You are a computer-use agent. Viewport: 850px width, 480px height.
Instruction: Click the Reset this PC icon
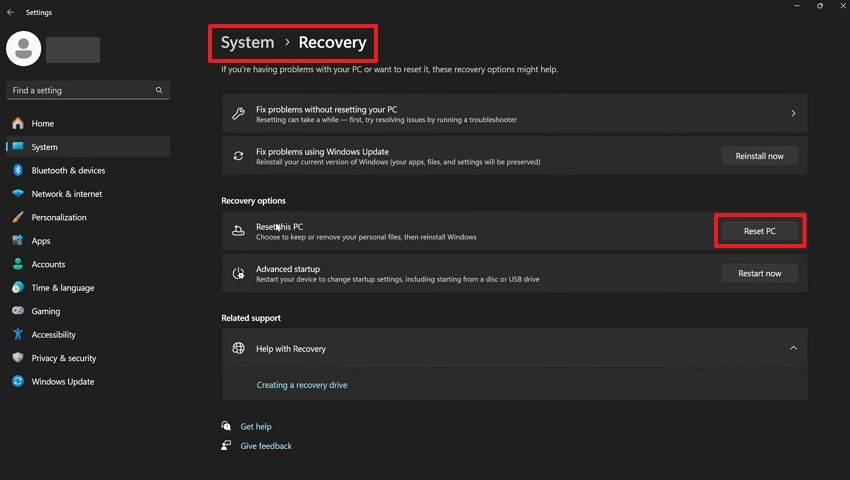pos(239,231)
